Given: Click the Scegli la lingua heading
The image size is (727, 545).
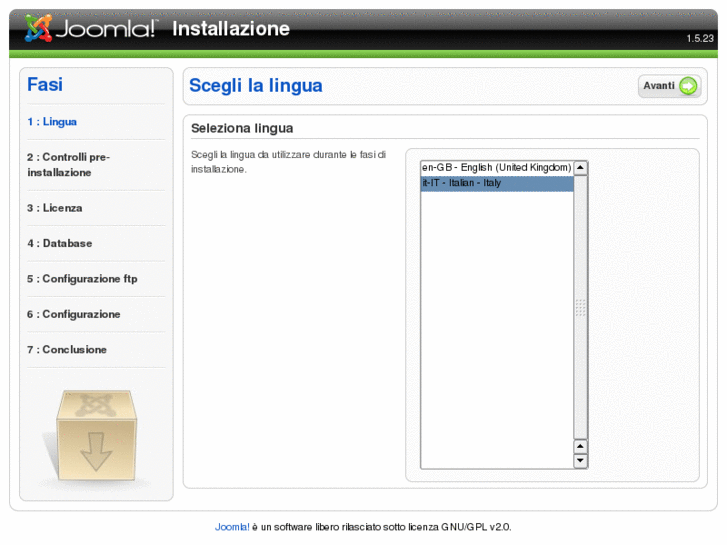Looking at the screenshot, I should 255,86.
